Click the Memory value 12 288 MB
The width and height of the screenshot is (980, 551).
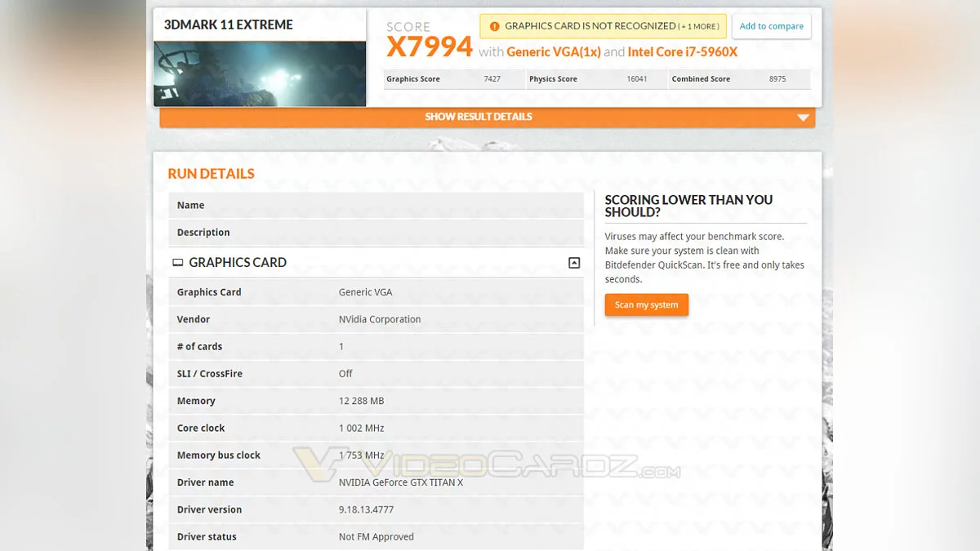click(361, 401)
